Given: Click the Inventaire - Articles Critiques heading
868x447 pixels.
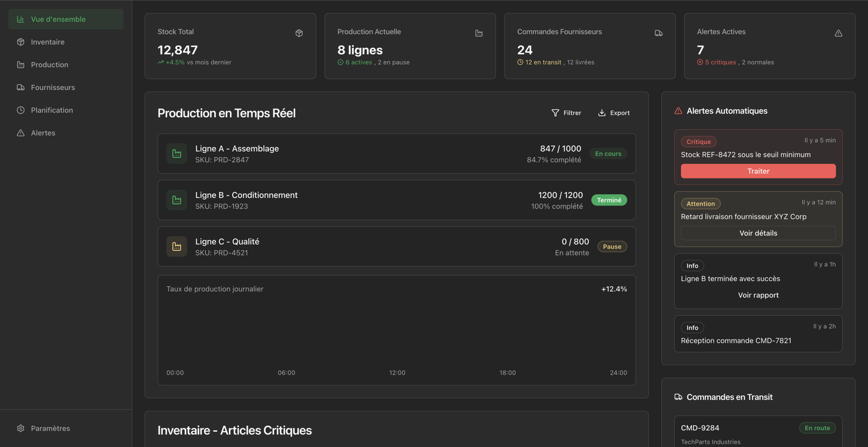Looking at the screenshot, I should point(234,430).
